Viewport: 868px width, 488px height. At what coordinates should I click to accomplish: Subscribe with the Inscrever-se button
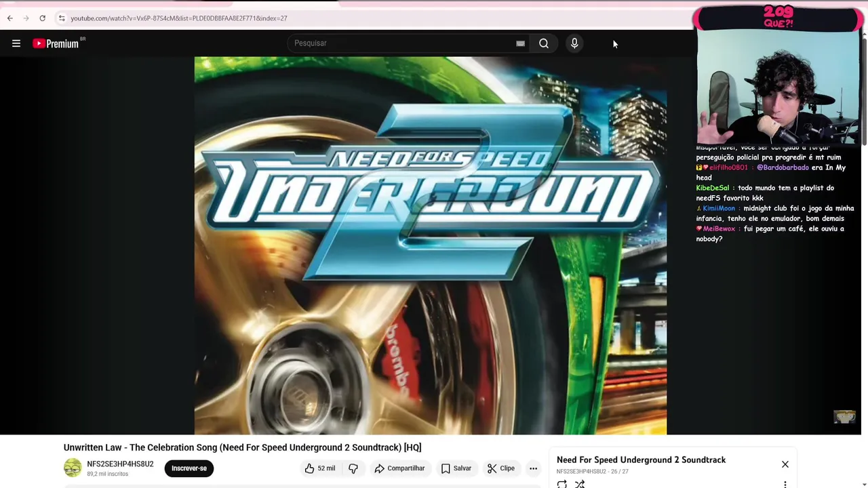[189, 468]
